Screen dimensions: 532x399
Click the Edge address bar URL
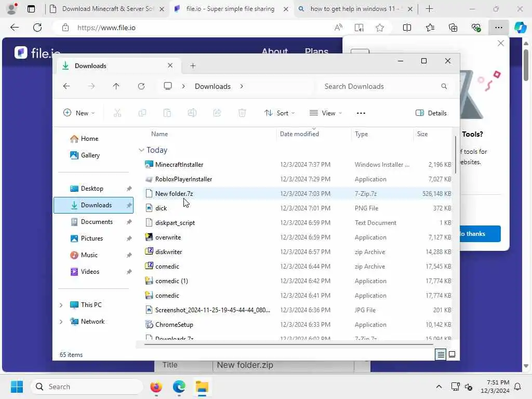point(106,28)
